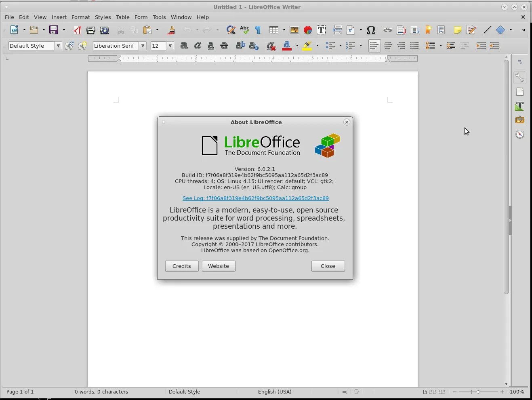The width and height of the screenshot is (532, 400).
Task: Click the Update Style icon
Action: pyautogui.click(x=69, y=46)
